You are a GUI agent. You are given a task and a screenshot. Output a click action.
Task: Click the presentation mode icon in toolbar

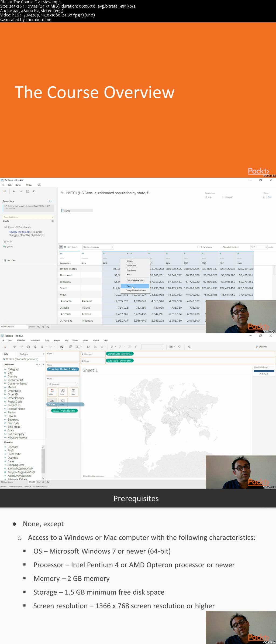pyautogui.click(x=180, y=347)
